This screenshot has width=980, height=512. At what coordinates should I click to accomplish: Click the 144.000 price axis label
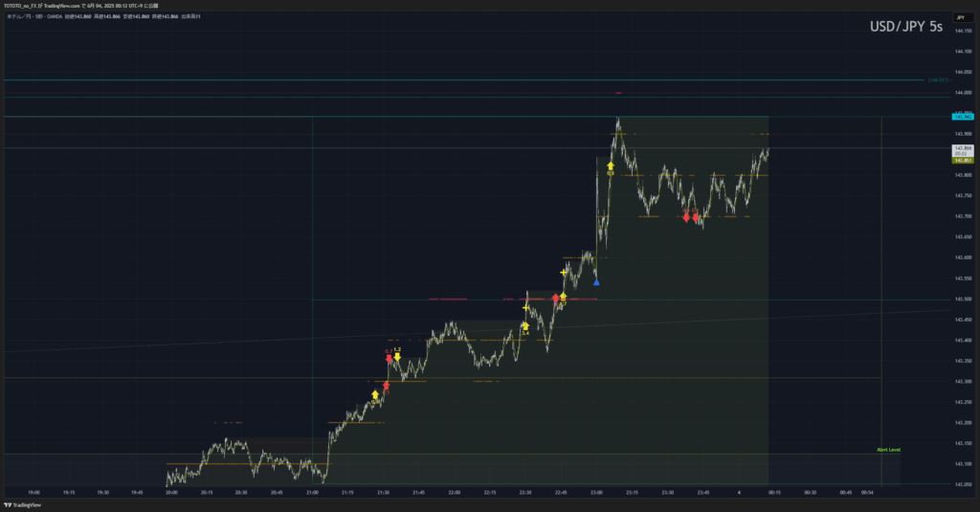click(963, 93)
